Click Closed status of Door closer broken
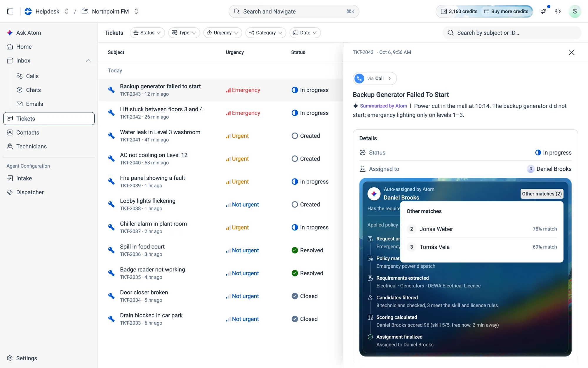 click(304, 296)
